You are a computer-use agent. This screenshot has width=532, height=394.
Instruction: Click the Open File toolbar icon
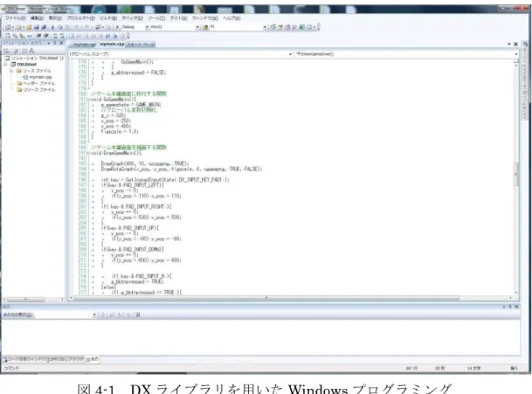pyautogui.click(x=29, y=27)
